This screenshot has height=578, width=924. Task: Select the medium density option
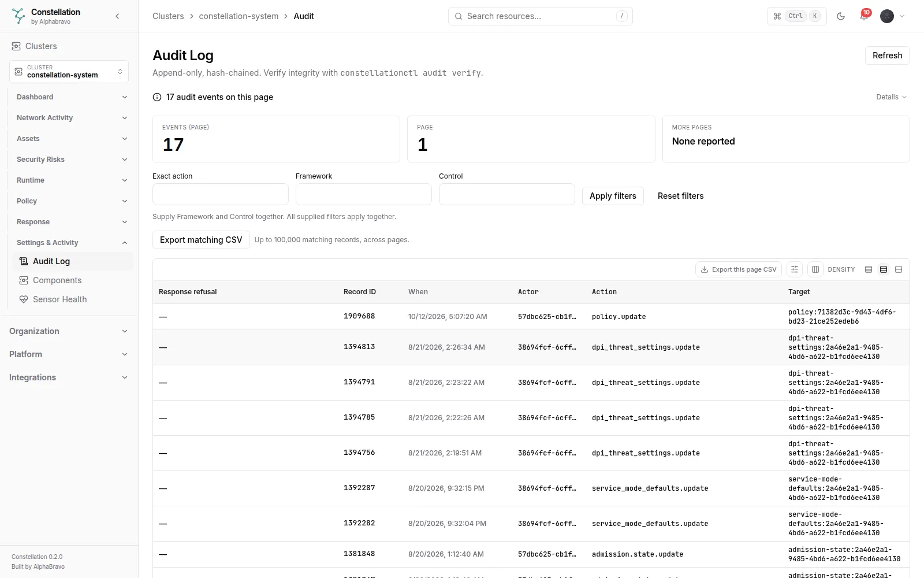pyautogui.click(x=884, y=269)
